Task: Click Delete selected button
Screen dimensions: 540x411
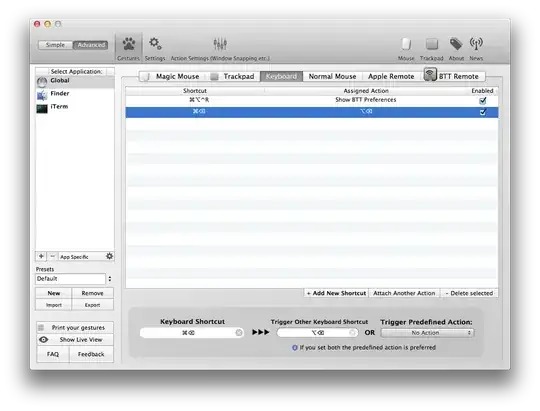Action: click(469, 293)
